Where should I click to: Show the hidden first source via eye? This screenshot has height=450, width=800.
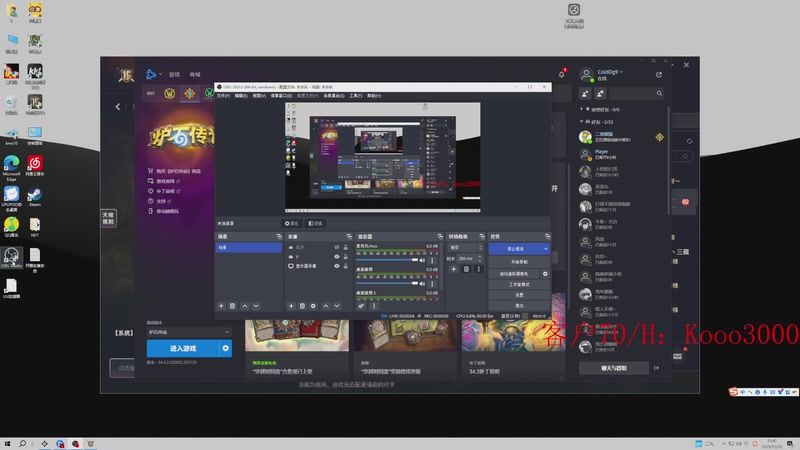[x=337, y=247]
